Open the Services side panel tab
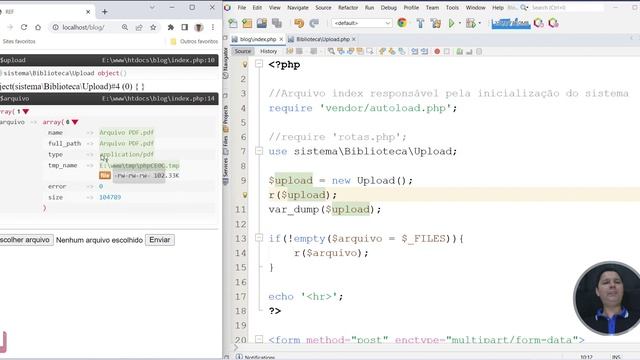This screenshot has height=360, width=640. click(226, 171)
